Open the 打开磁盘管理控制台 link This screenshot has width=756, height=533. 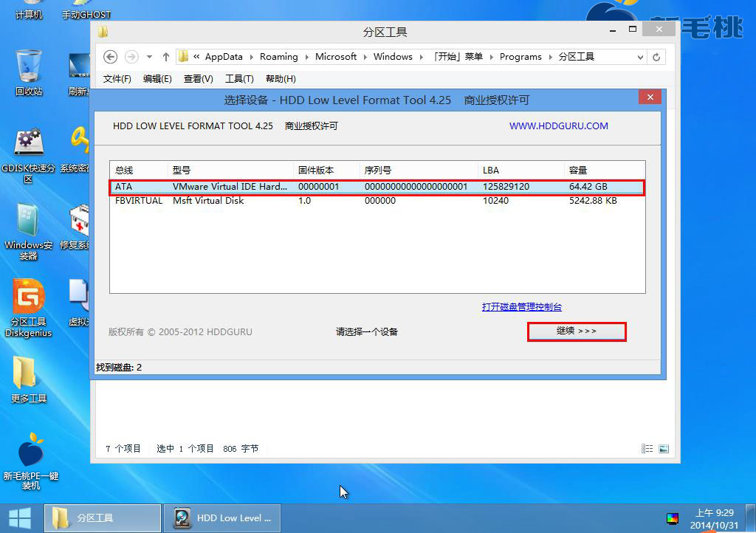point(522,307)
